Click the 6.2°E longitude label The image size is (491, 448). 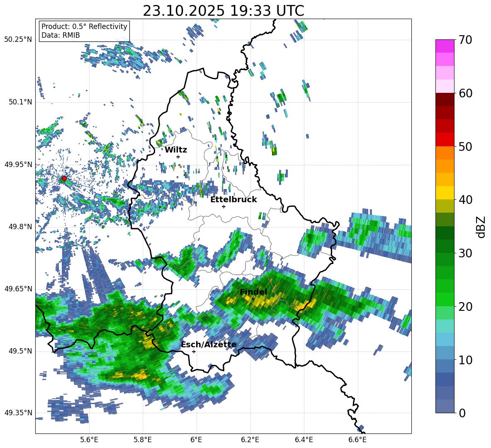[x=250, y=440]
